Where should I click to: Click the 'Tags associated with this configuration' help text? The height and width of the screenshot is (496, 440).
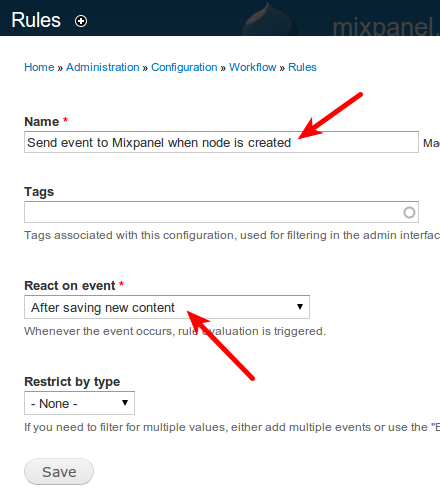(232, 235)
